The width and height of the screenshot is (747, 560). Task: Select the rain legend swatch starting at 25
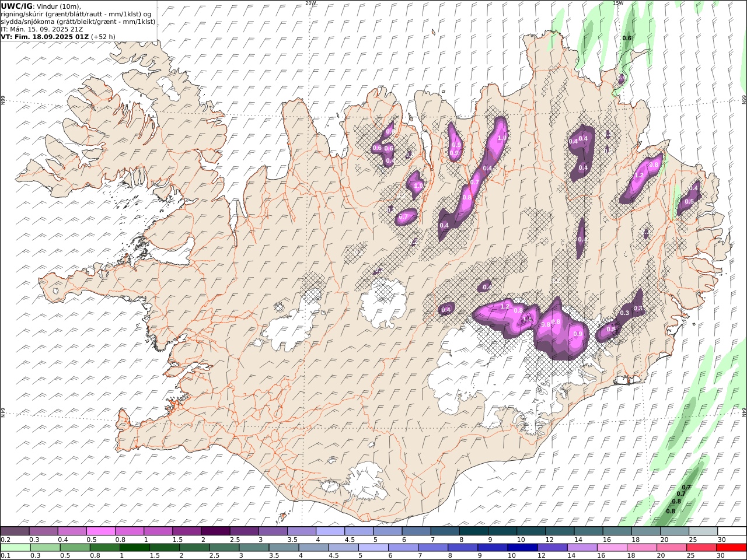point(701,548)
